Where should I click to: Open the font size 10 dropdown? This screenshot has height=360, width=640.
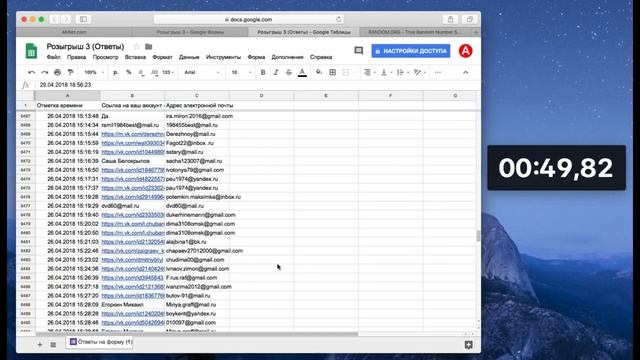(x=242, y=72)
